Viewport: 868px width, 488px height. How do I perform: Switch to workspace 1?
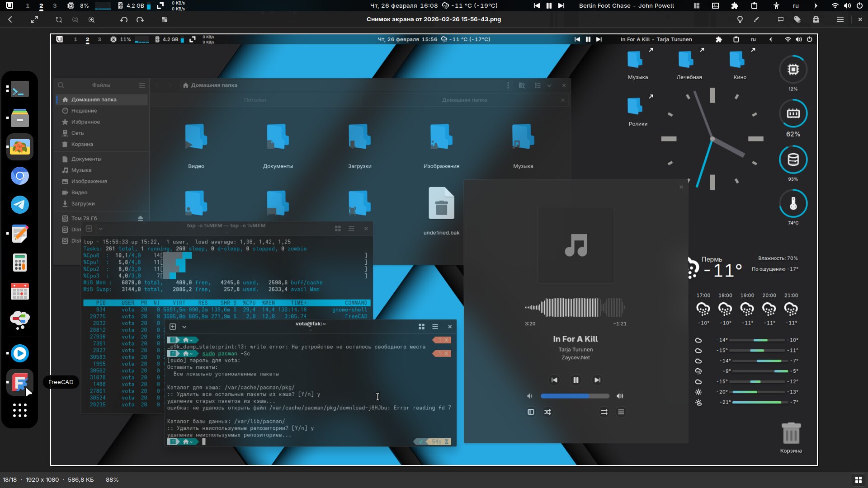tap(28, 6)
